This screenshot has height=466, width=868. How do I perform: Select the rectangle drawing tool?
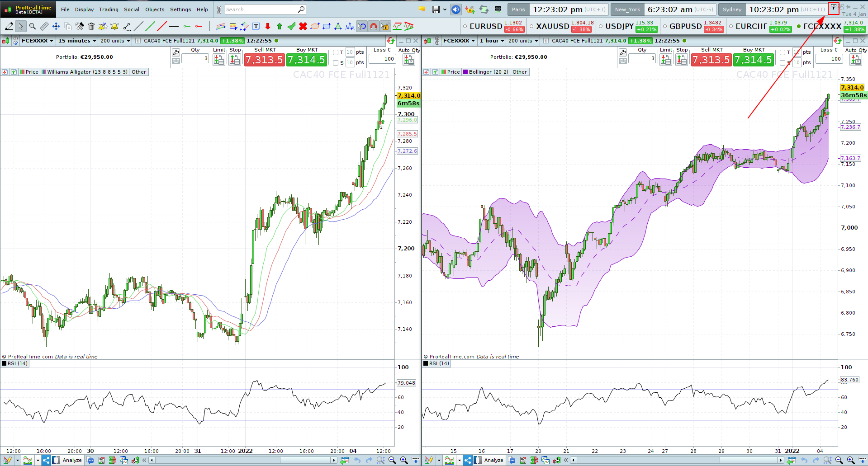327,26
